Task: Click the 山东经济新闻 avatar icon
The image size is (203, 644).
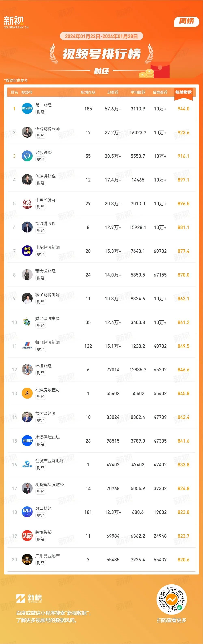Action: pyautogui.click(x=27, y=251)
